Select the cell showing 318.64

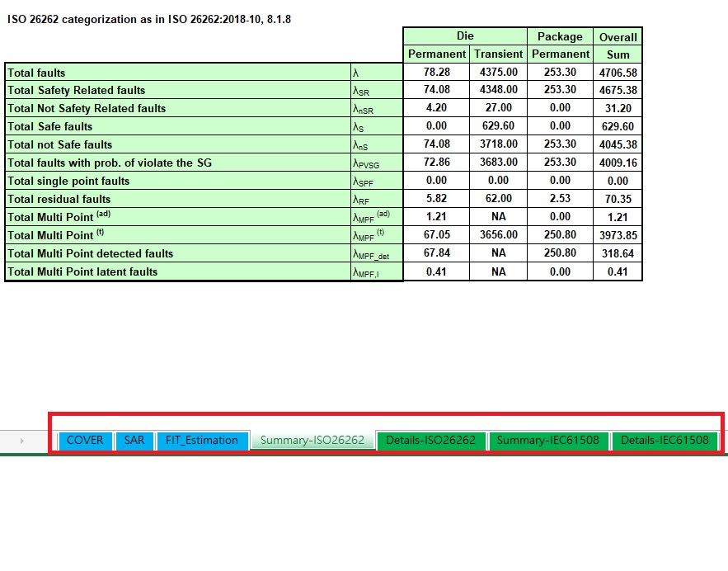click(x=618, y=253)
